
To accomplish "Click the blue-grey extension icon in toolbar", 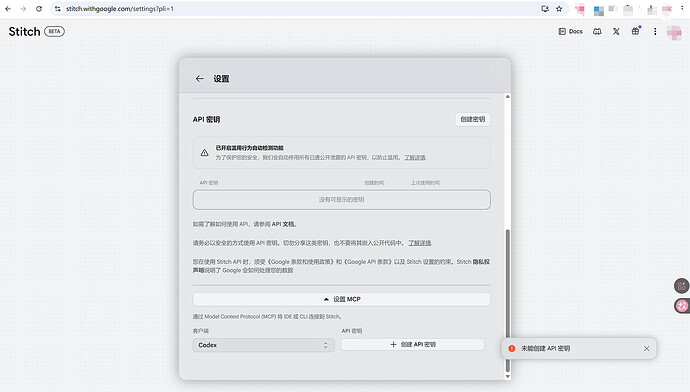I will coord(598,11).
